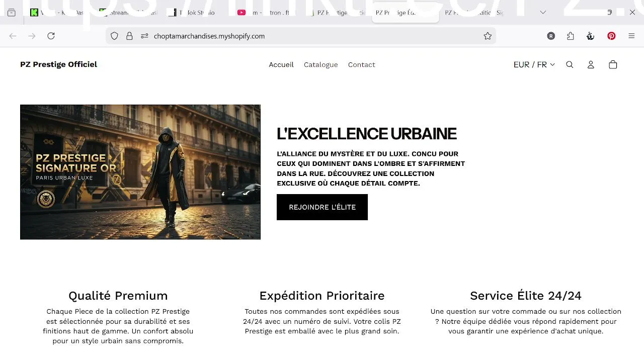644x362 pixels.
Task: Go back with the browser back arrow
Action: (x=13, y=36)
